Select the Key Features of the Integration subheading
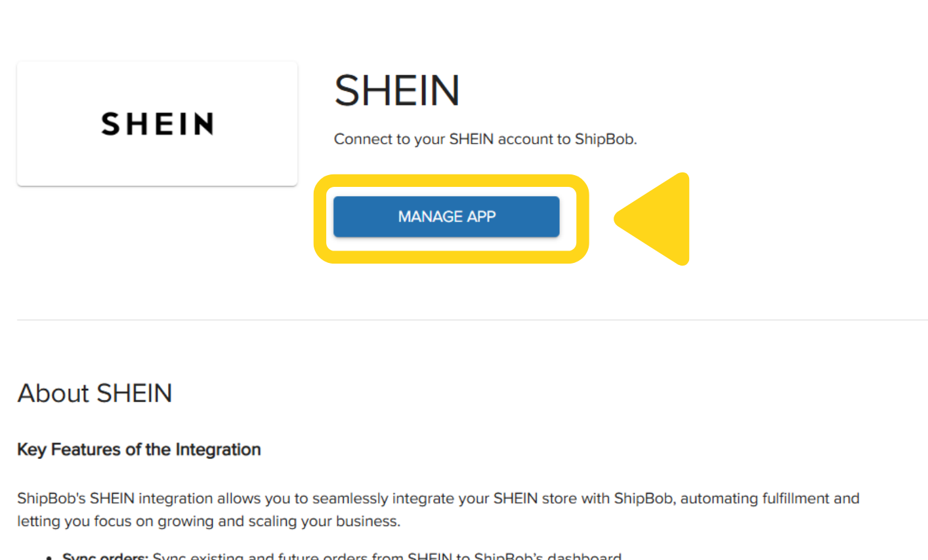Screen dimensions: 928x560 pos(138,450)
